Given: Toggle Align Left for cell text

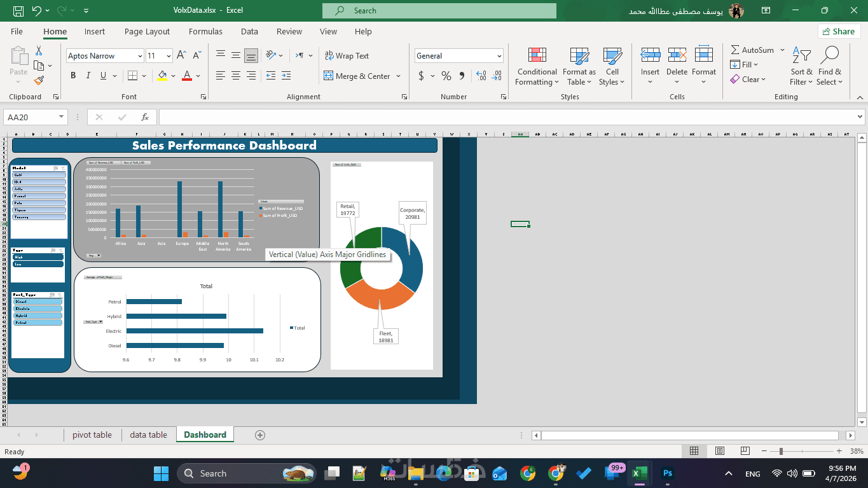Looking at the screenshot, I should (221, 76).
